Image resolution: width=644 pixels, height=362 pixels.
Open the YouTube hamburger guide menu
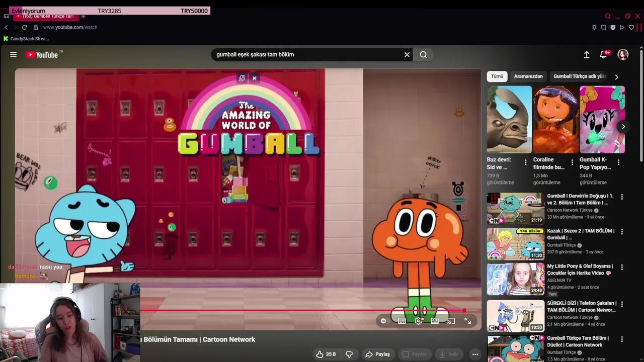tap(13, 55)
